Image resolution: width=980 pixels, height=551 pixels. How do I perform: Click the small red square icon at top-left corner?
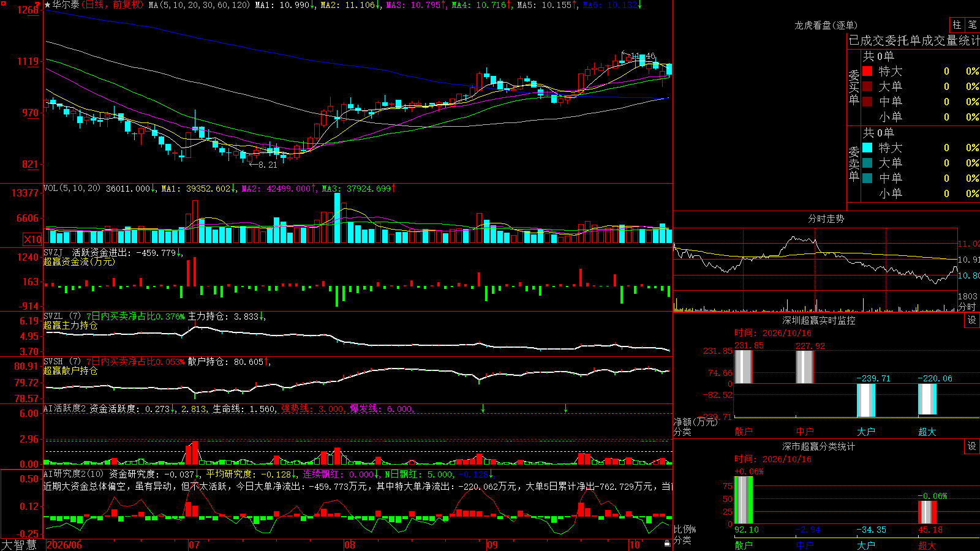click(2, 2)
